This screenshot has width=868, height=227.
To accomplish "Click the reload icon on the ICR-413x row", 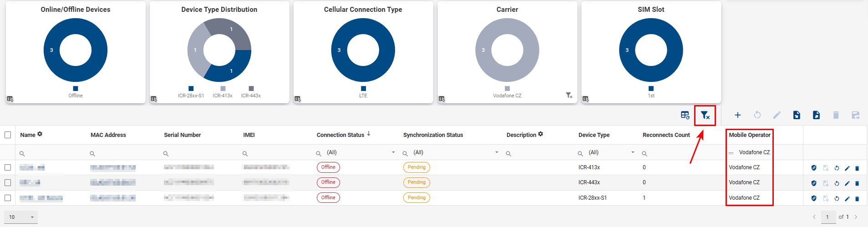I will pos(837,168).
